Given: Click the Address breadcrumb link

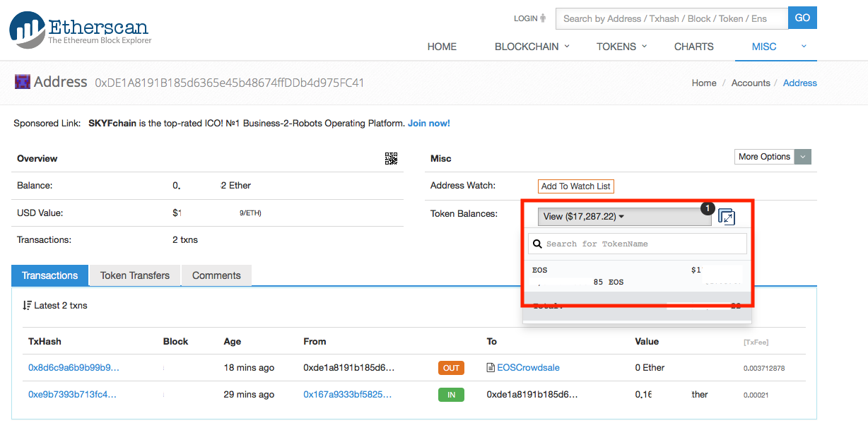Looking at the screenshot, I should 800,83.
